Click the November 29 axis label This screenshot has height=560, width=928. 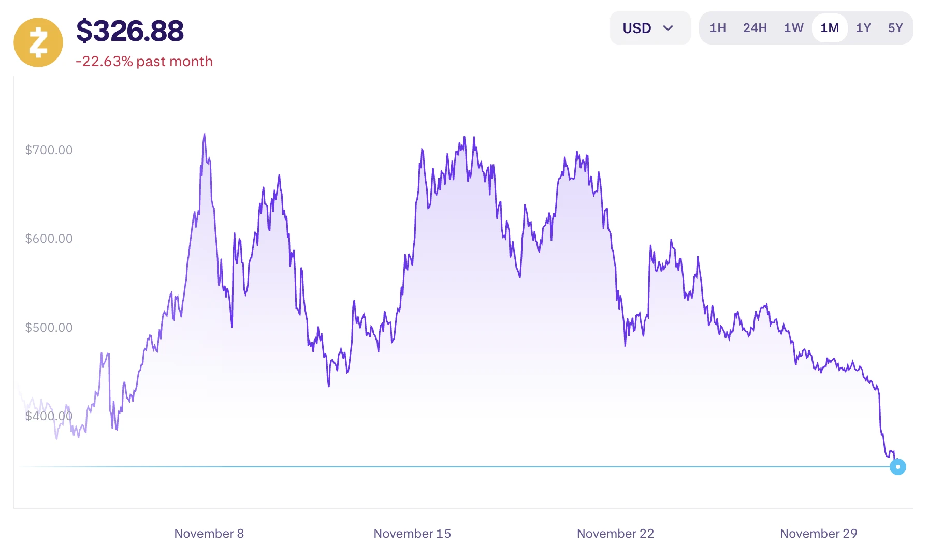coord(818,534)
